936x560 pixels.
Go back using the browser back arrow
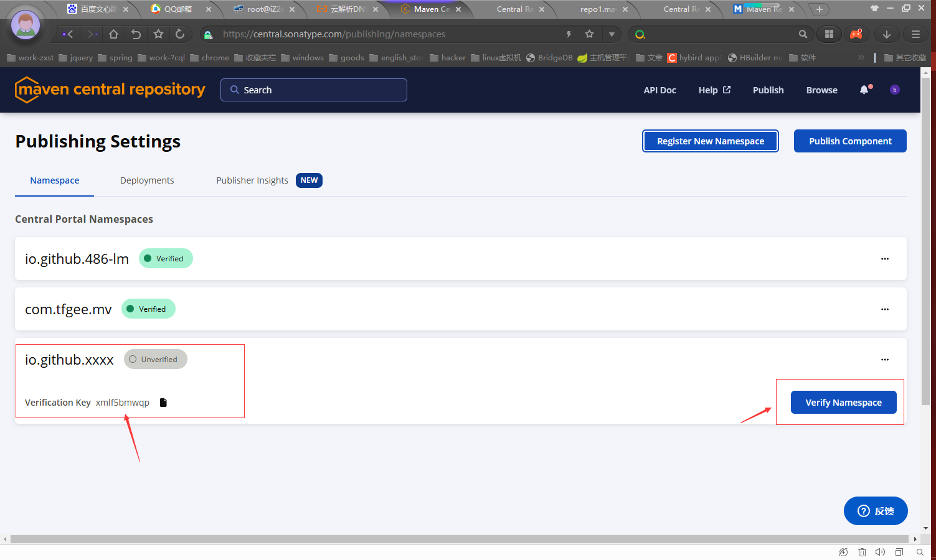point(68,34)
